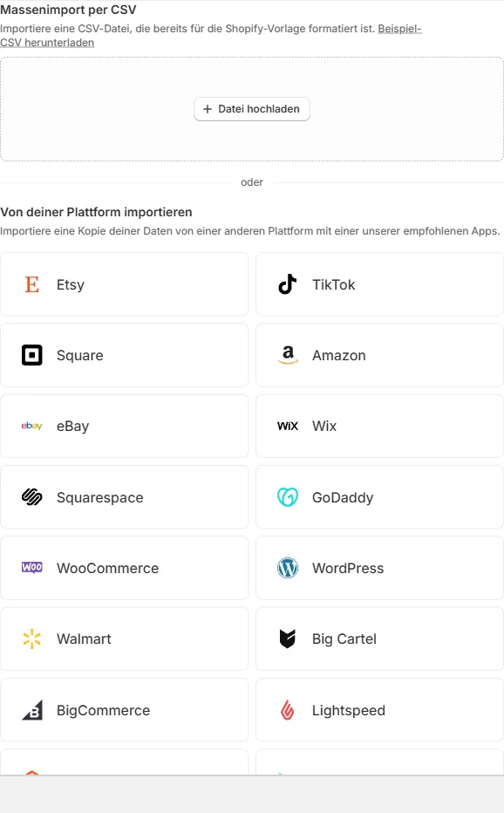Click the eBay logo icon
The width and height of the screenshot is (504, 813).
coord(31,426)
